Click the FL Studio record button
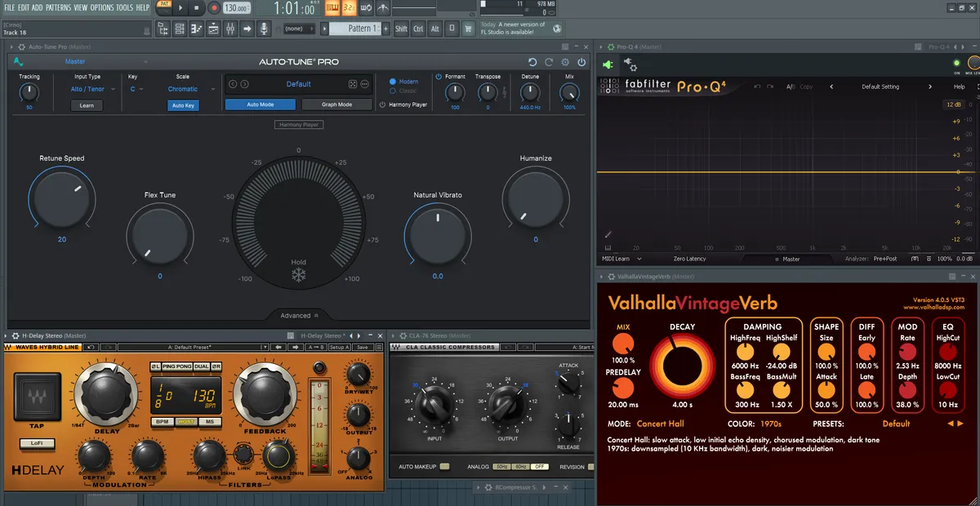This screenshot has width=980, height=506. click(213, 8)
